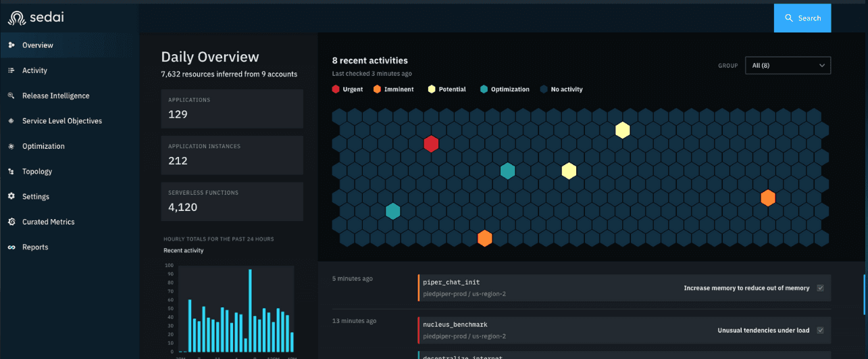Click the sedai logo icon
The image size is (868, 359).
[x=17, y=18]
